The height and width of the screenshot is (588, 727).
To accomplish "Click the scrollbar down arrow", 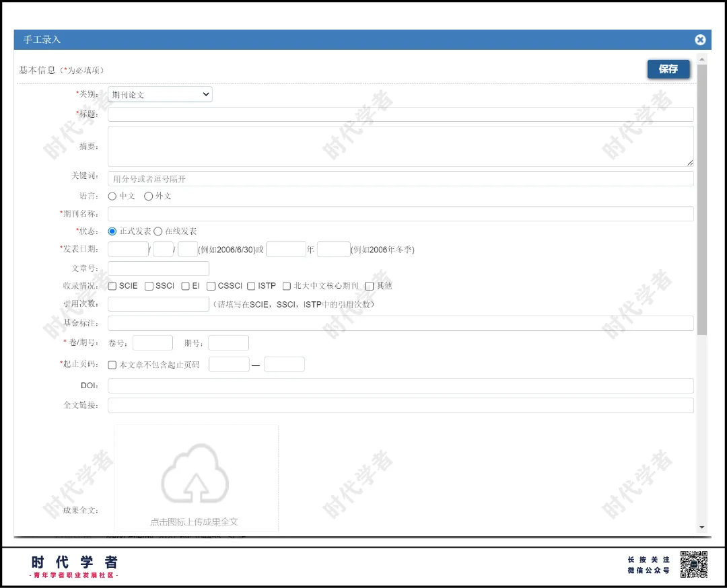I will [x=701, y=527].
